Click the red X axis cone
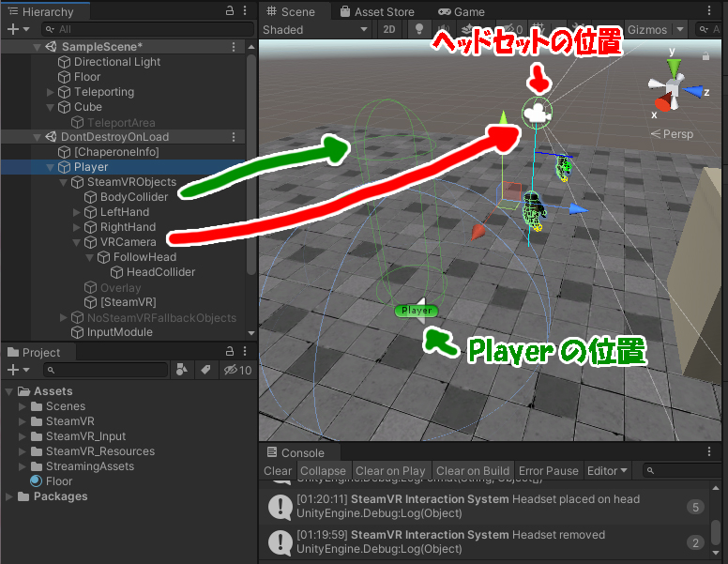Viewport: 728px width, 564px height. coord(664,102)
